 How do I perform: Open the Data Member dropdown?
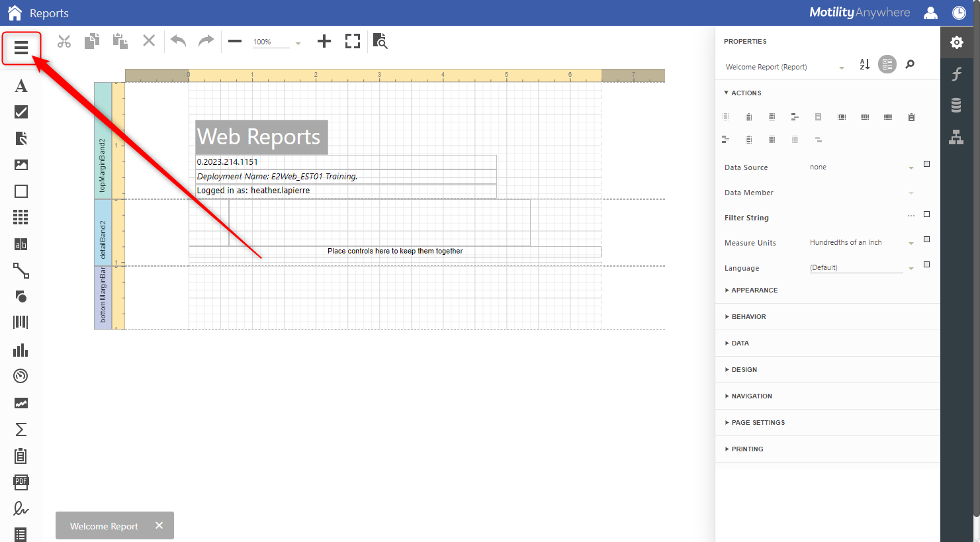pyautogui.click(x=911, y=193)
